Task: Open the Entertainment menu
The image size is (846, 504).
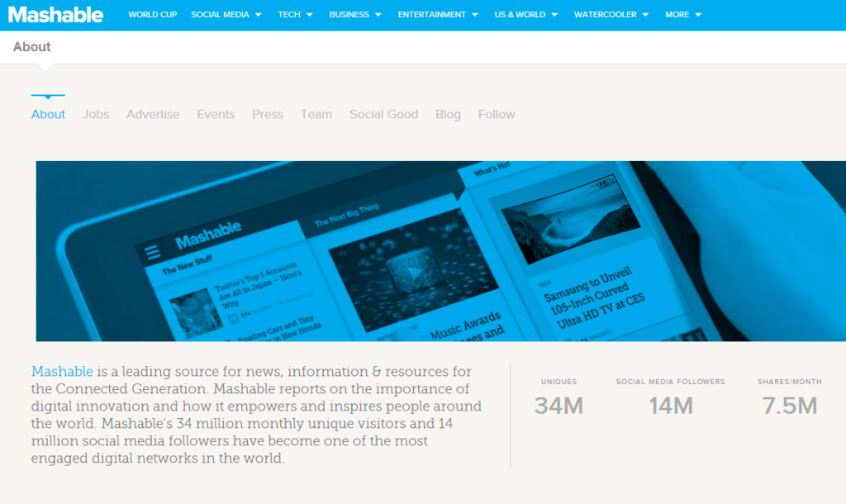Action: (x=431, y=15)
